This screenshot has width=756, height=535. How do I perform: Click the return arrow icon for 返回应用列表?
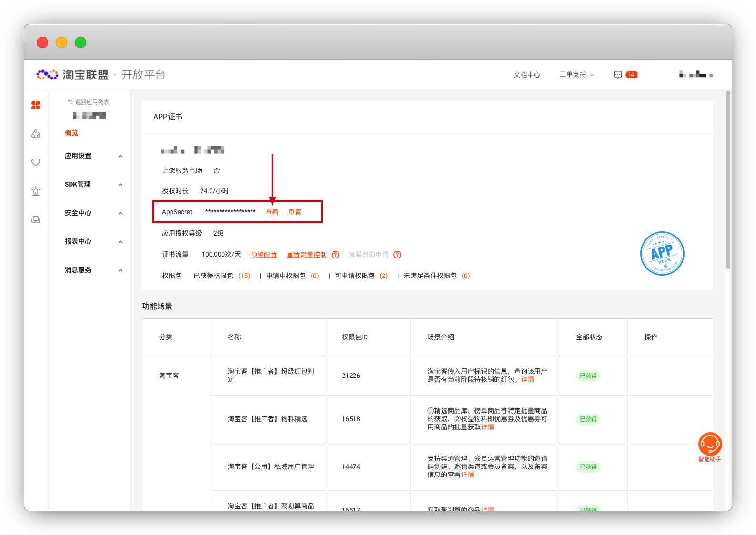(70, 102)
